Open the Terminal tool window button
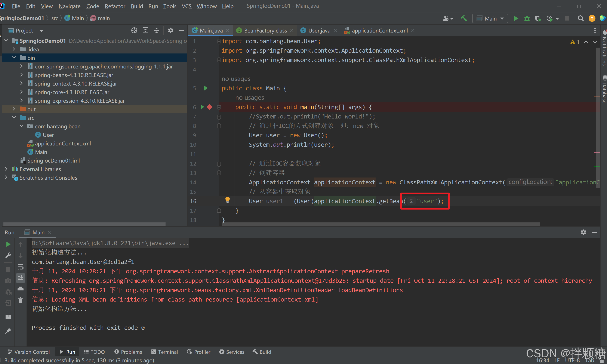Image resolution: width=607 pixels, height=364 pixels. pos(164,352)
